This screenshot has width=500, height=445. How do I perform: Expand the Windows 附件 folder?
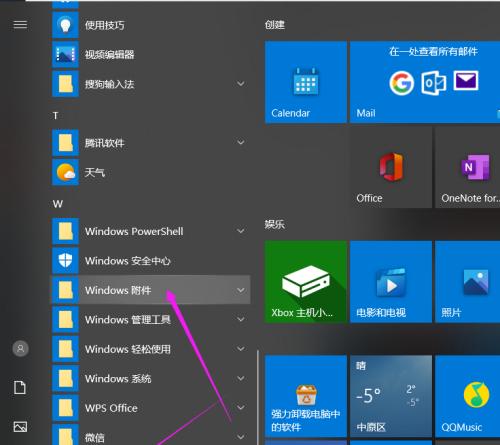pos(151,290)
